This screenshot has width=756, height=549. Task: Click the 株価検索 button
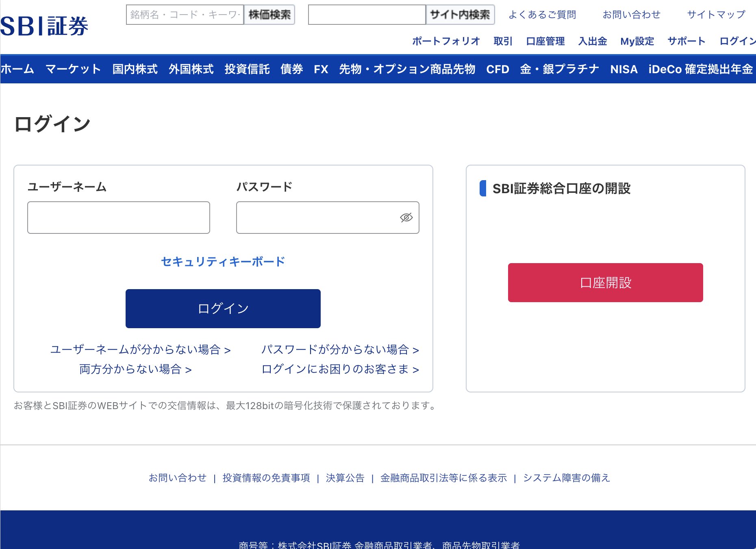pyautogui.click(x=269, y=15)
